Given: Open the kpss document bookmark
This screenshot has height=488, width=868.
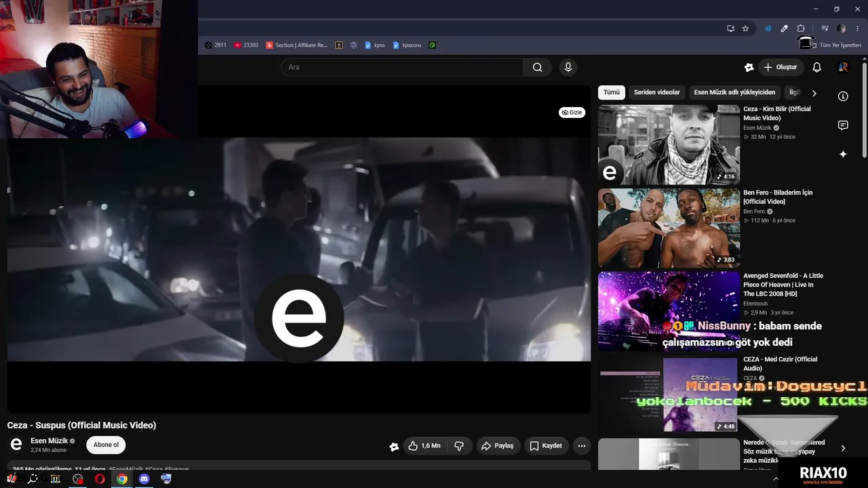Looking at the screenshot, I should coord(375,45).
